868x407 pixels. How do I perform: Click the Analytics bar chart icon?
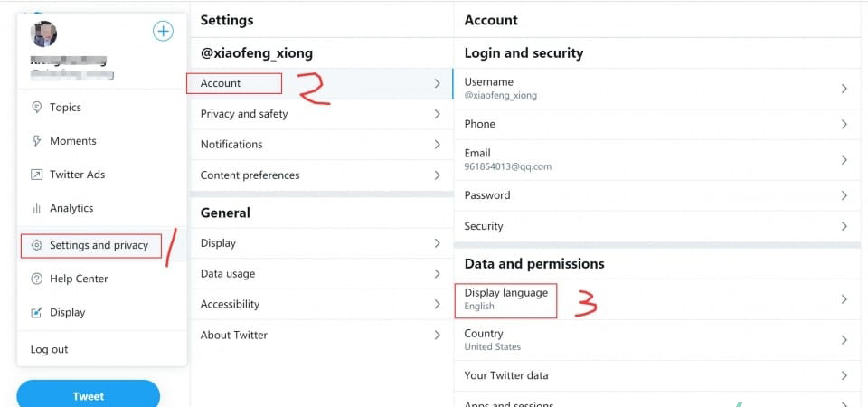36,208
